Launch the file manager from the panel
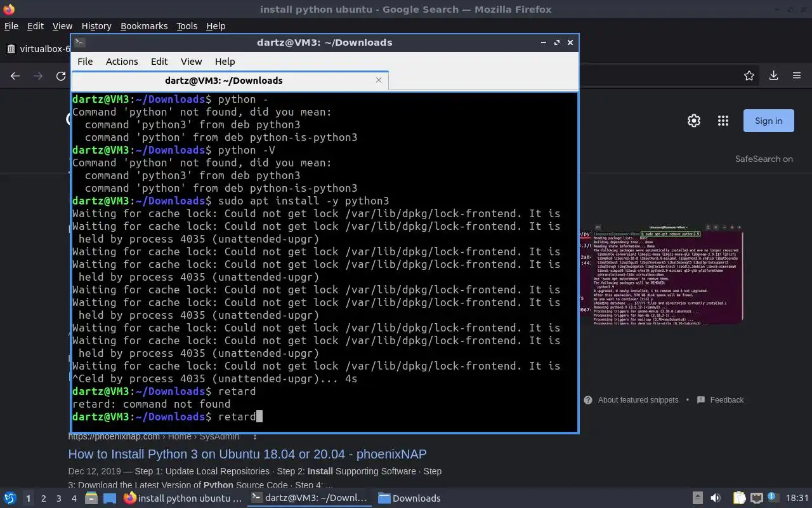This screenshot has width=812, height=508. pyautogui.click(x=91, y=498)
